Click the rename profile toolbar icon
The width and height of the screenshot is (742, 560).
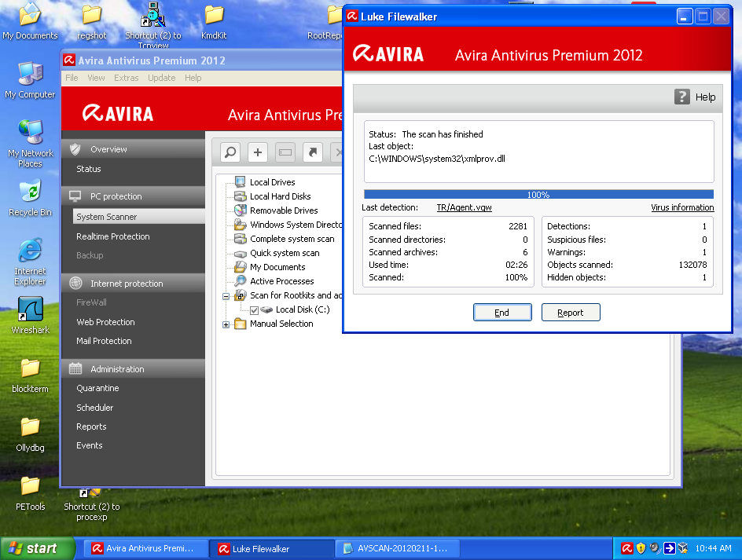[x=285, y=152]
